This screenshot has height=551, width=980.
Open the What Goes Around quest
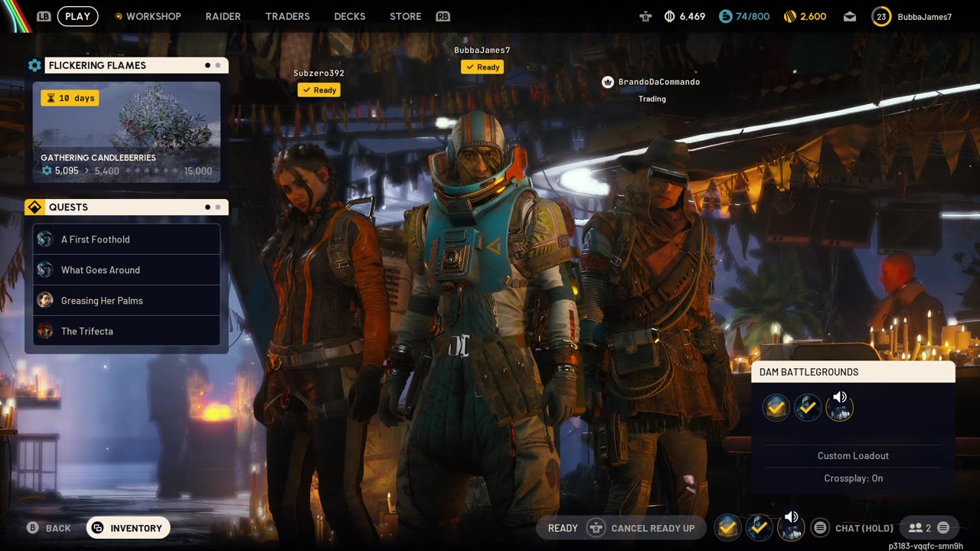point(126,270)
